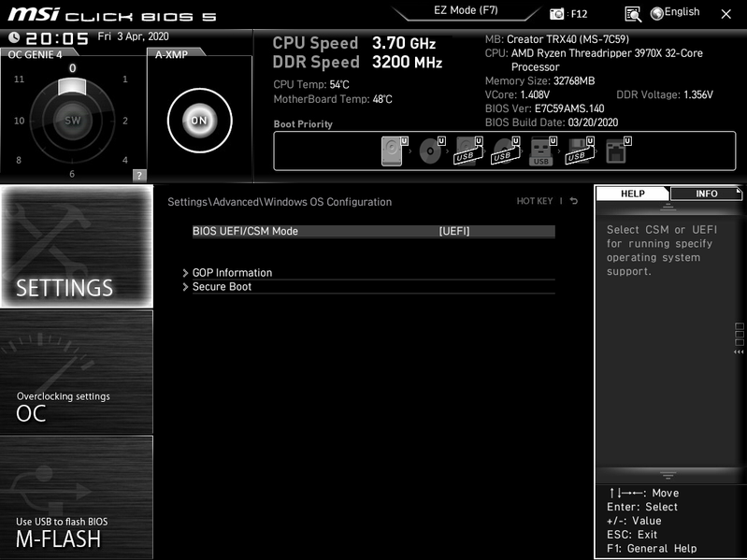
Task: Click the help panel scroll-up handle
Action: coord(668,208)
